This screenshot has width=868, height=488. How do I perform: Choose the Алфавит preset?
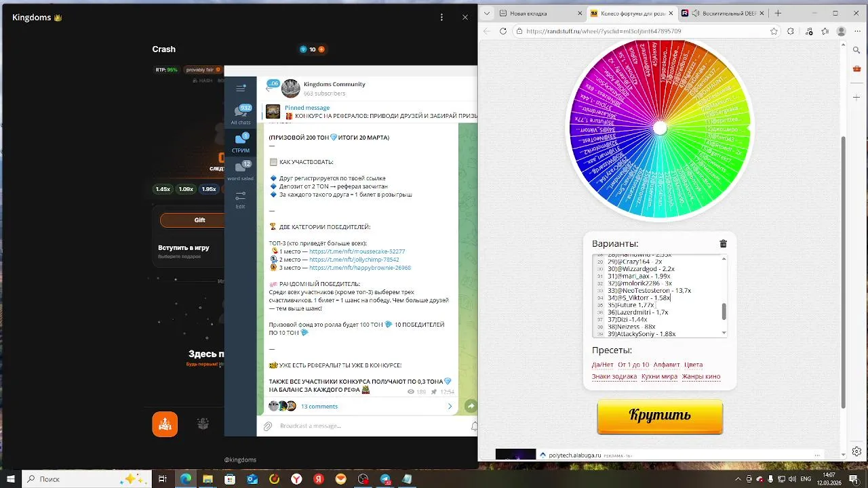[x=667, y=365]
